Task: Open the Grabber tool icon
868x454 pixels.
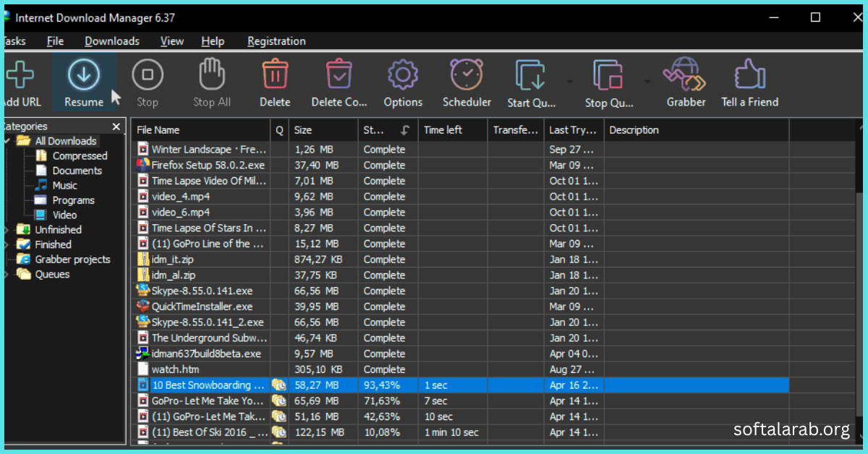Action: tap(686, 74)
